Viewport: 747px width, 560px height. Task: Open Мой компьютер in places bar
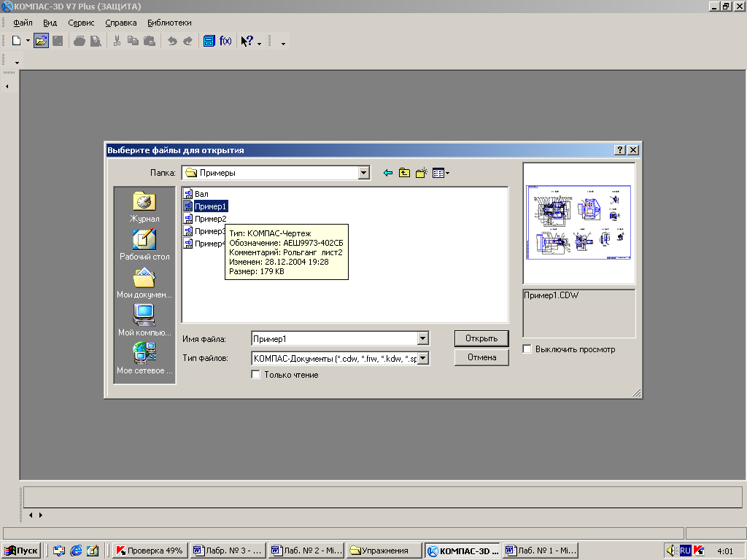click(x=144, y=321)
